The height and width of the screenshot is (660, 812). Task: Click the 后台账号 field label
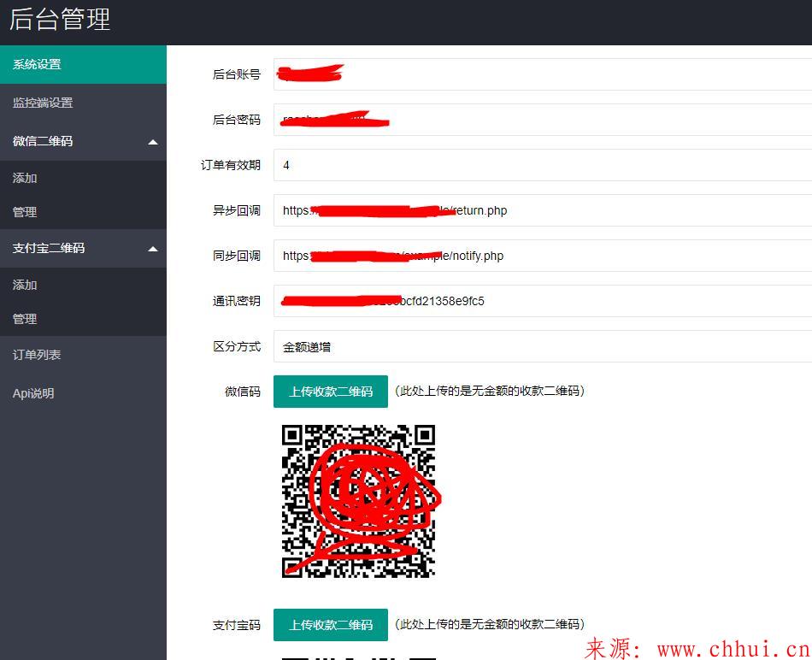[237, 74]
